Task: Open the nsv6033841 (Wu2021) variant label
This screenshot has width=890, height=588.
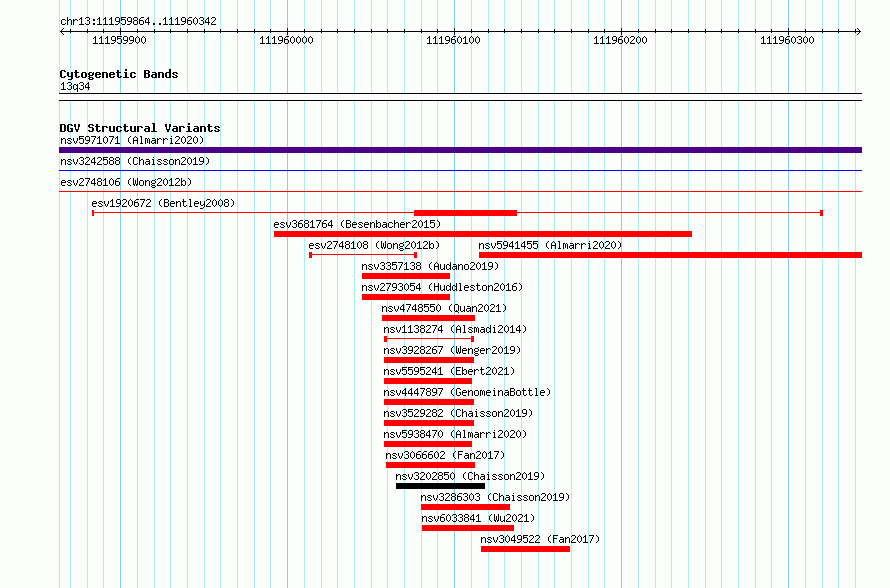Action: [478, 518]
